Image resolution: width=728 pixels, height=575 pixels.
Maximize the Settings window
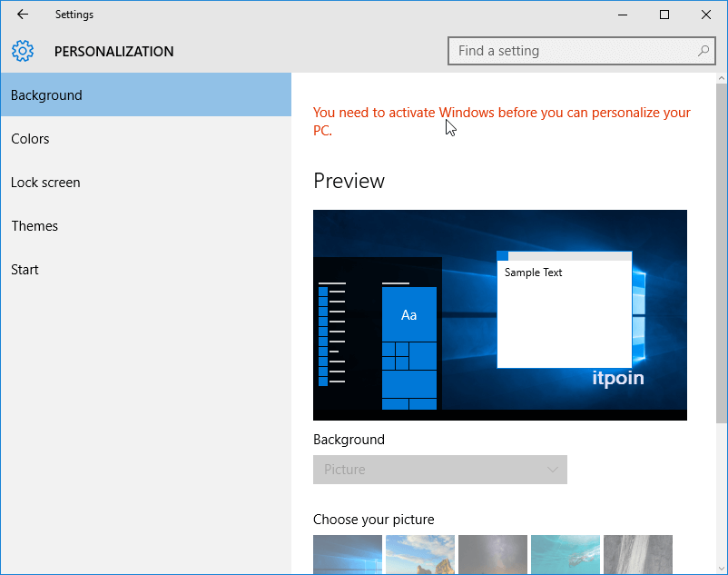point(664,15)
